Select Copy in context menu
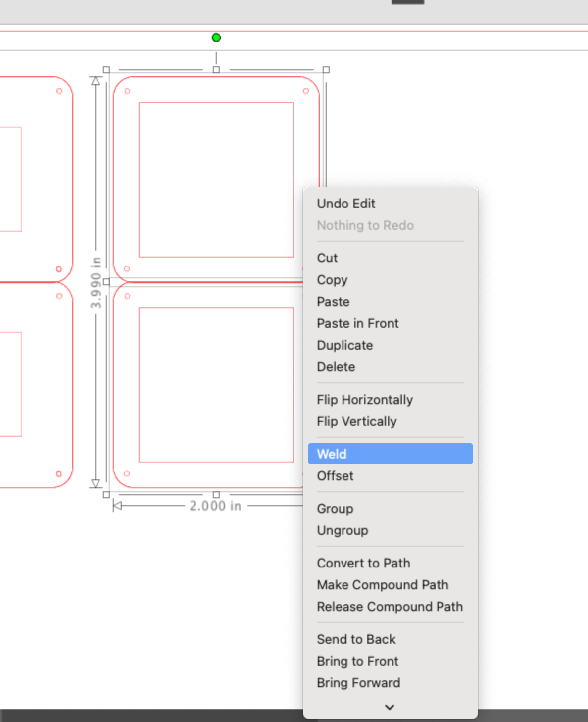This screenshot has width=588, height=722. (332, 280)
